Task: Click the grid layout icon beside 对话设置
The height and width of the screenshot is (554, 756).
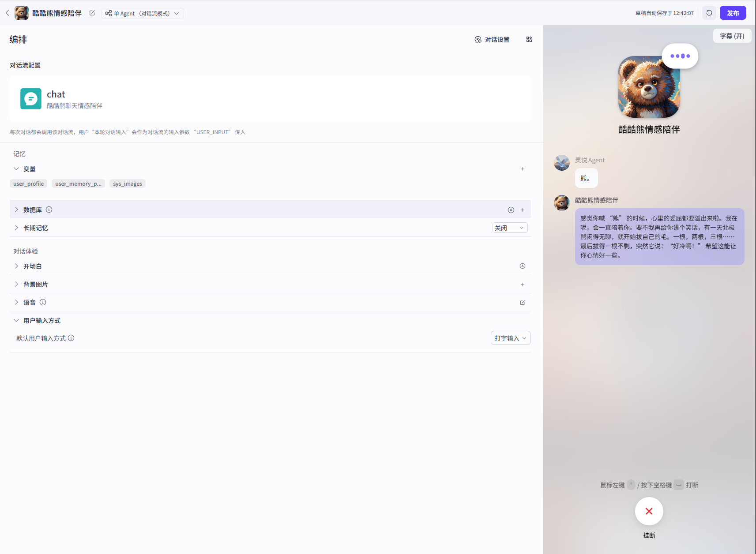Action: click(x=529, y=39)
